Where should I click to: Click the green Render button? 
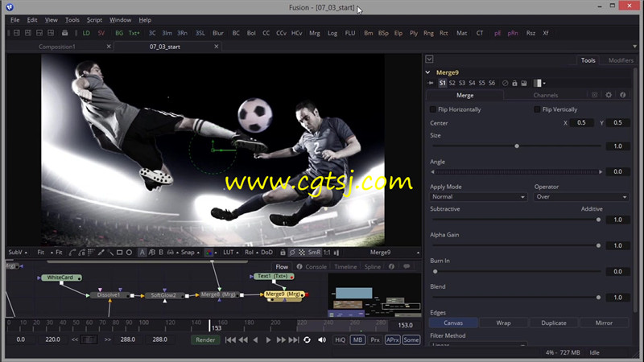click(x=205, y=339)
